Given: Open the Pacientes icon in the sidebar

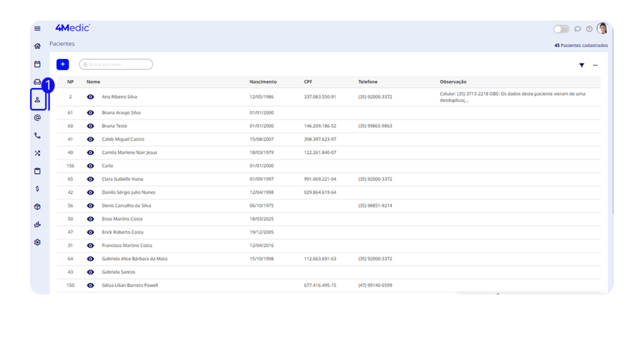Looking at the screenshot, I should pyautogui.click(x=37, y=99).
